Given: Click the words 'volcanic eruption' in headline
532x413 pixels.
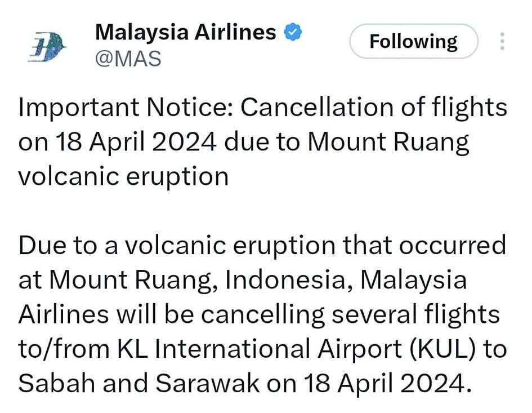Looking at the screenshot, I should (x=123, y=177).
